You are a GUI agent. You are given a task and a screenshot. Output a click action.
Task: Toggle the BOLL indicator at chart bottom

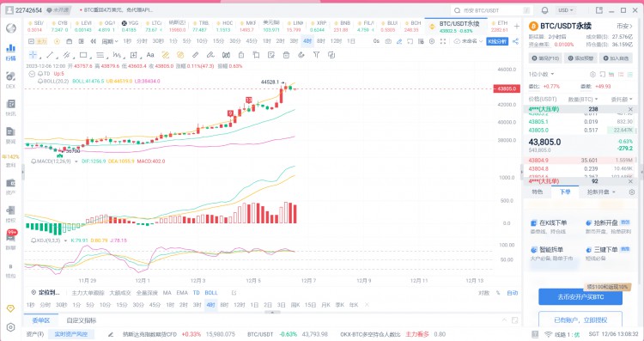coord(211,293)
